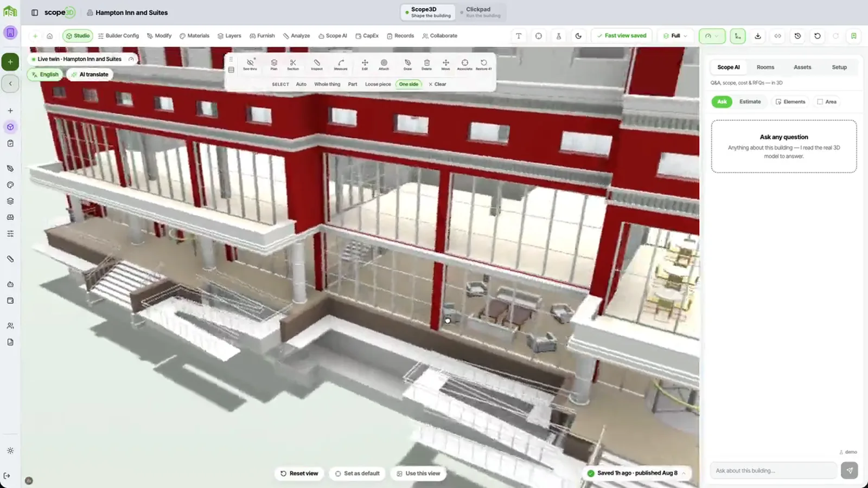
Task: Set selection mode to Loose piece
Action: [x=378, y=84]
